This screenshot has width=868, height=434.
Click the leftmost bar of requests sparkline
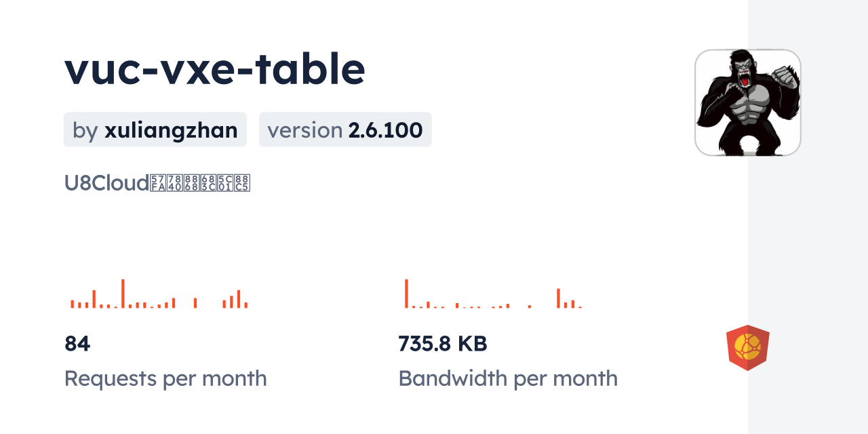coord(72,304)
